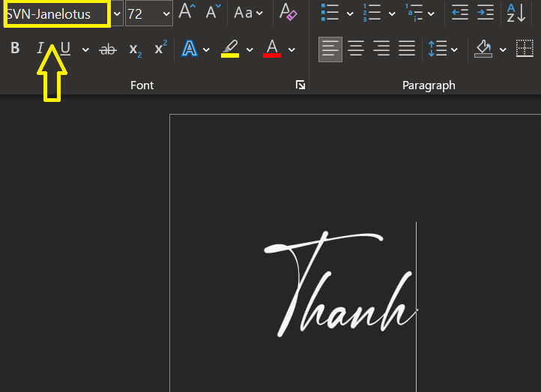
Task: Toggle Underline formatting
Action: coord(65,49)
